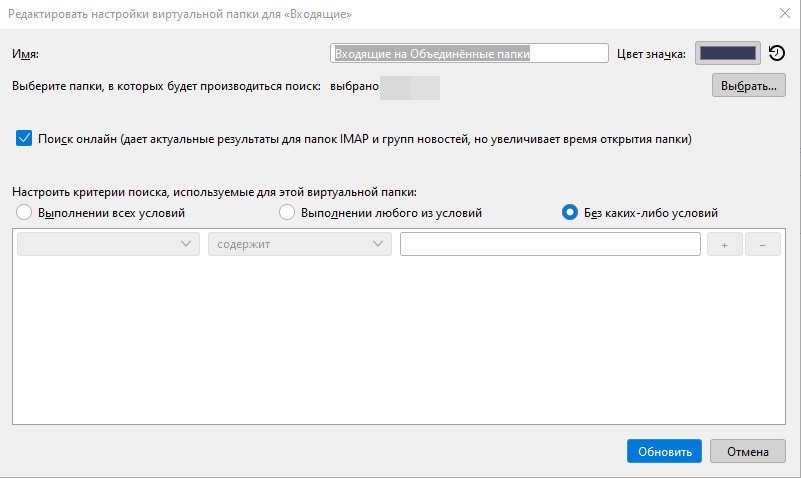
Task: Toggle the Поиск онлайн checkbox
Action: pos(25,139)
